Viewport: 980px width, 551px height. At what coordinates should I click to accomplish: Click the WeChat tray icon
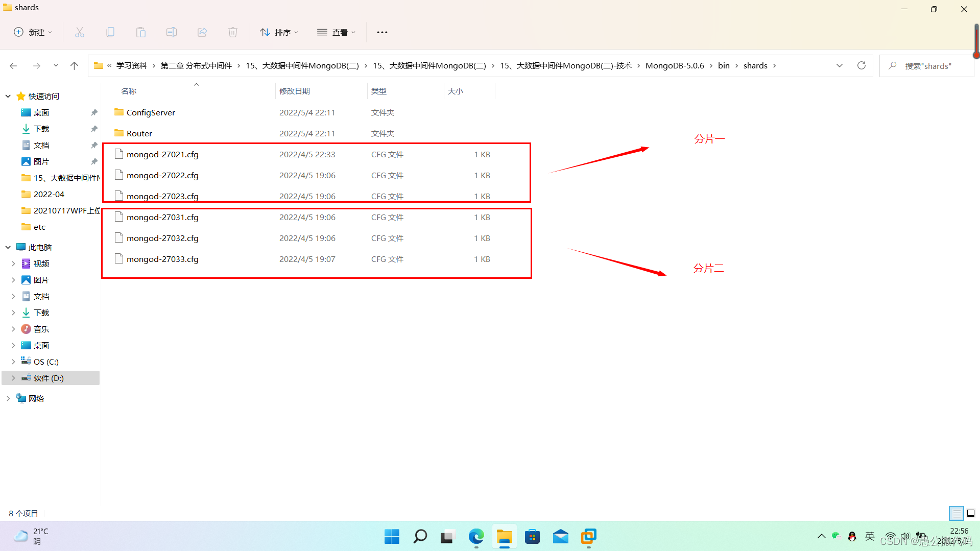836,536
